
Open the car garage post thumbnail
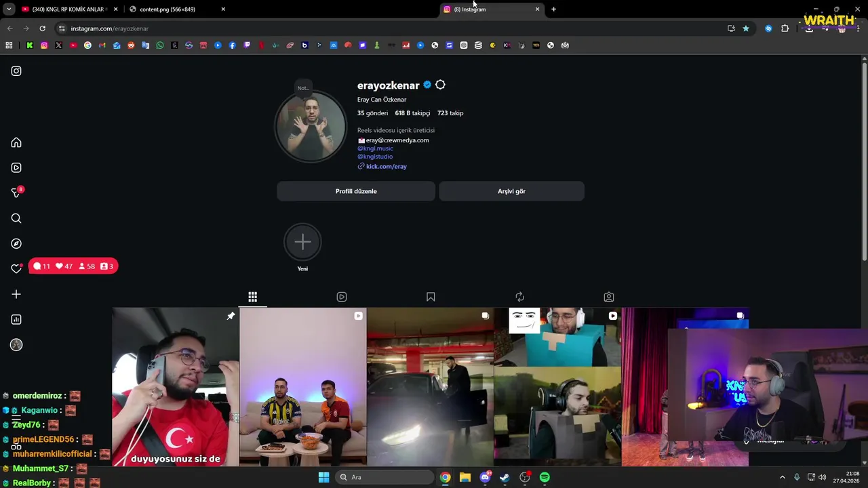(x=431, y=387)
